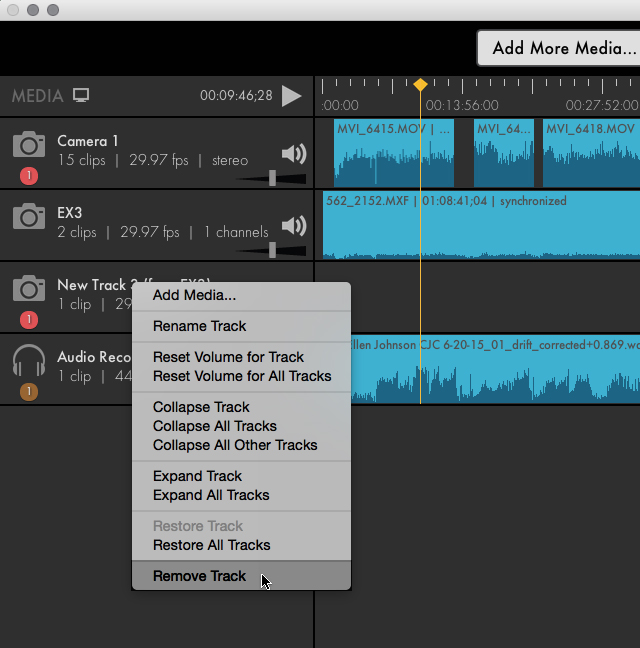Start playback with the play button
This screenshot has height=648, width=640.
coord(292,96)
